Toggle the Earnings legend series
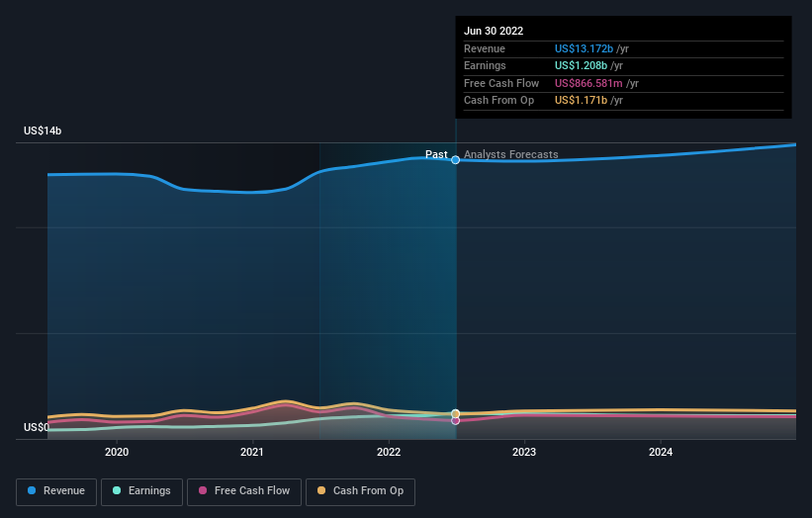Viewport: 812px width, 518px height. coord(141,491)
